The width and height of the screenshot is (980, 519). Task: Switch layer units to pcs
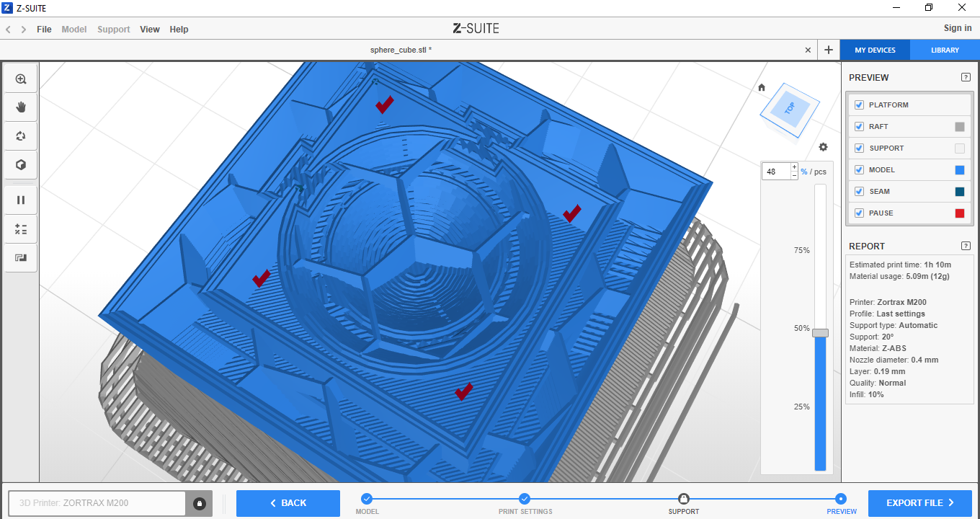[x=820, y=172]
